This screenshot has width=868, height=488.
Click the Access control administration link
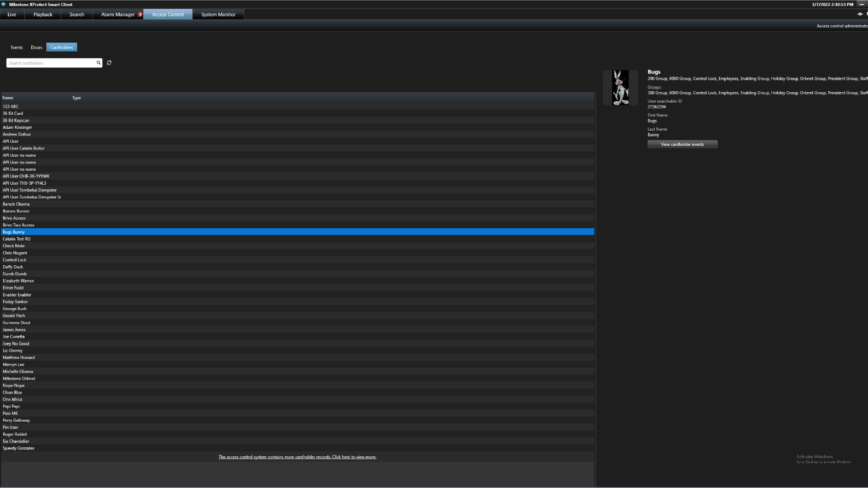(842, 26)
